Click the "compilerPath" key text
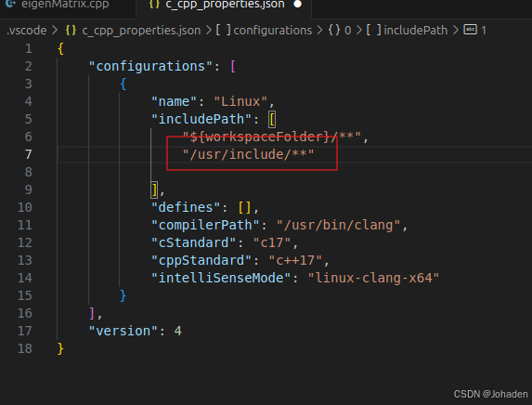532x405 pixels. click(x=205, y=225)
